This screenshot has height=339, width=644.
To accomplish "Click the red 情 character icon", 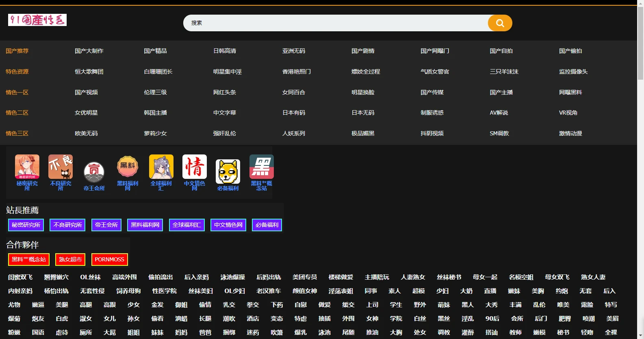I will pos(194,167).
